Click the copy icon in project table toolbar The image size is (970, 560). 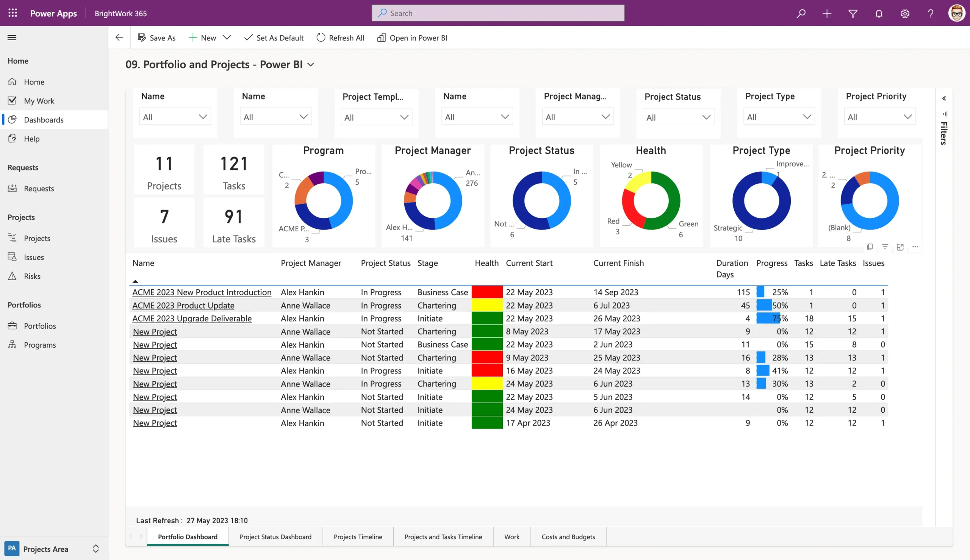869,247
